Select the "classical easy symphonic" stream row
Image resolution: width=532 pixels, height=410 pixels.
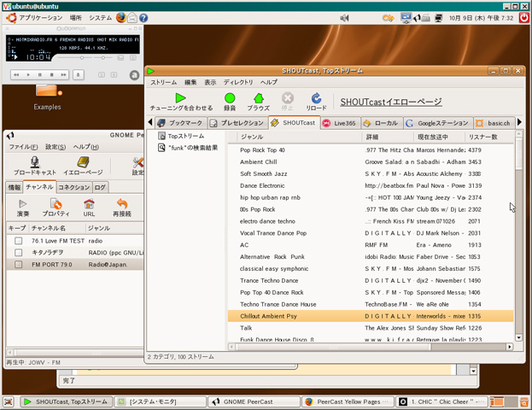pyautogui.click(x=371, y=268)
